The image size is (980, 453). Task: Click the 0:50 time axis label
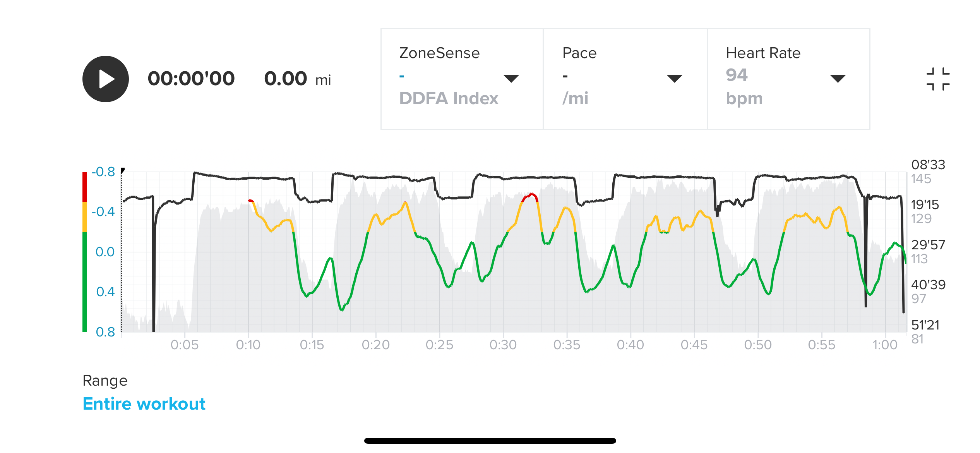(x=758, y=345)
